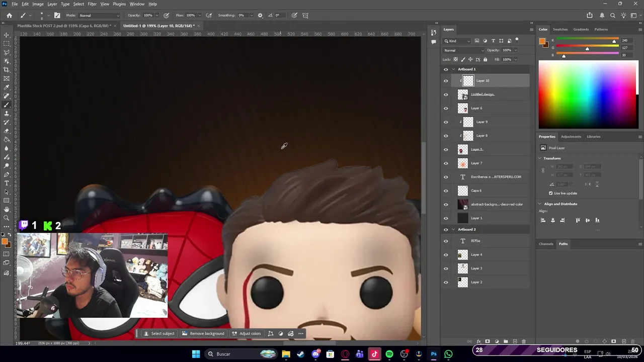Toggle visibility of Layer 7
This screenshot has width=644, height=362.
445,163
